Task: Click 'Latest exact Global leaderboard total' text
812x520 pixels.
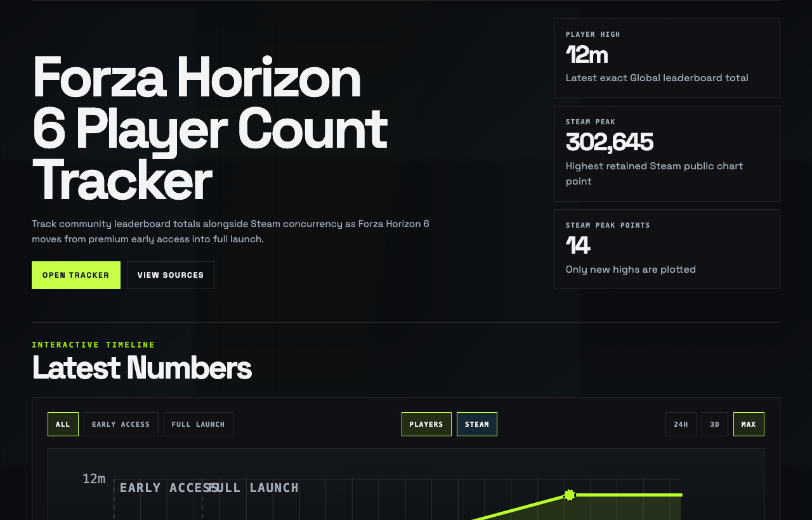Action: (657, 77)
